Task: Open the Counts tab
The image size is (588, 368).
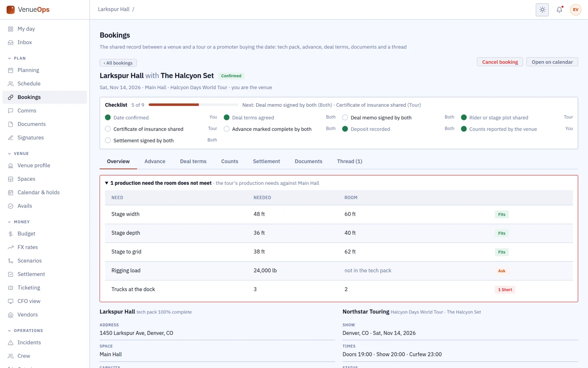Action: (x=230, y=161)
